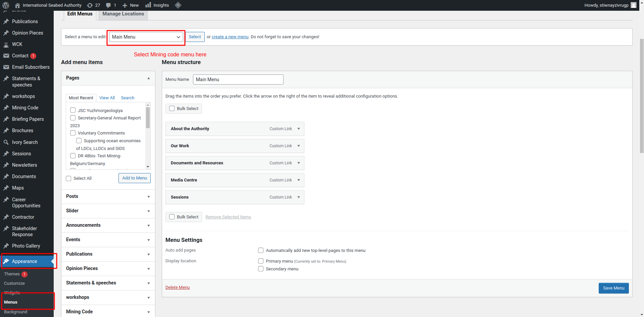Click the pin icon beside Newsletters
The height and width of the screenshot is (317, 644).
(x=6, y=165)
